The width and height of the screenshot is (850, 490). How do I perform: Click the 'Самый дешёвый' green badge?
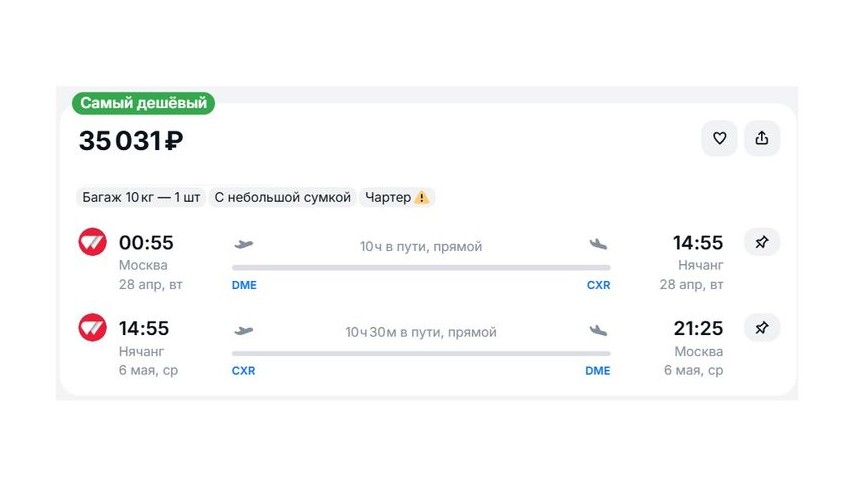click(143, 103)
